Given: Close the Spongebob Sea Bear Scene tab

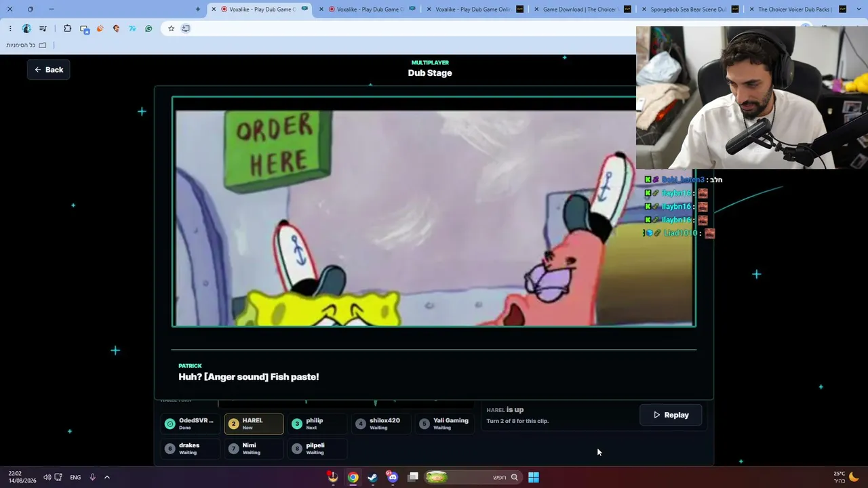Looking at the screenshot, I should [x=644, y=9].
